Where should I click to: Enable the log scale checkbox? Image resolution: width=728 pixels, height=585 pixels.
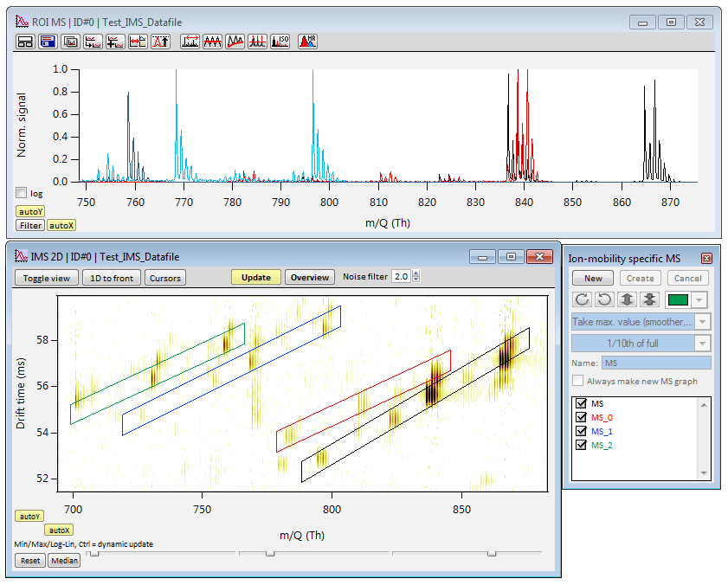click(x=22, y=193)
